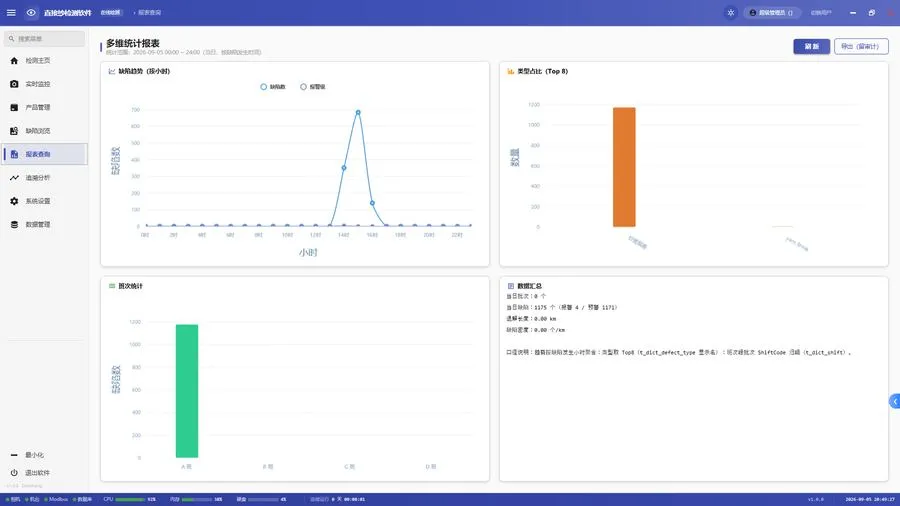Click the orange bar in 类型占比 chart
The height and width of the screenshot is (506, 900).
pyautogui.click(x=624, y=167)
